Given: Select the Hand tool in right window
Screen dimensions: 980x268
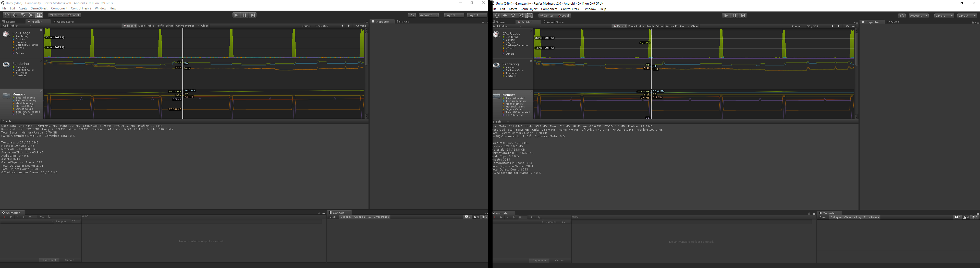Looking at the screenshot, I should click(496, 16).
